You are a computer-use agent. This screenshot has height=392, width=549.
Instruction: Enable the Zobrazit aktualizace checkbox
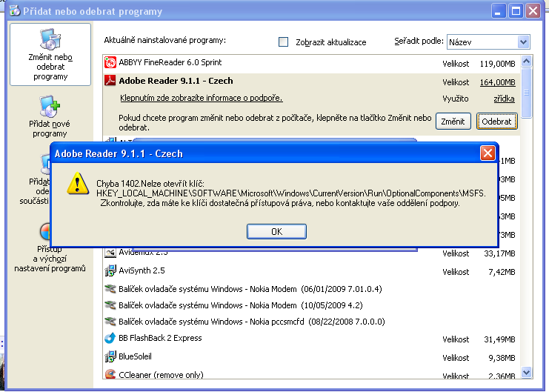click(283, 42)
